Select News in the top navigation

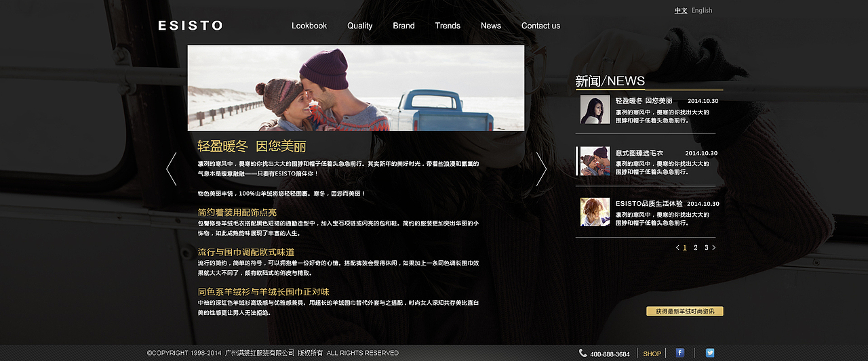click(x=491, y=26)
